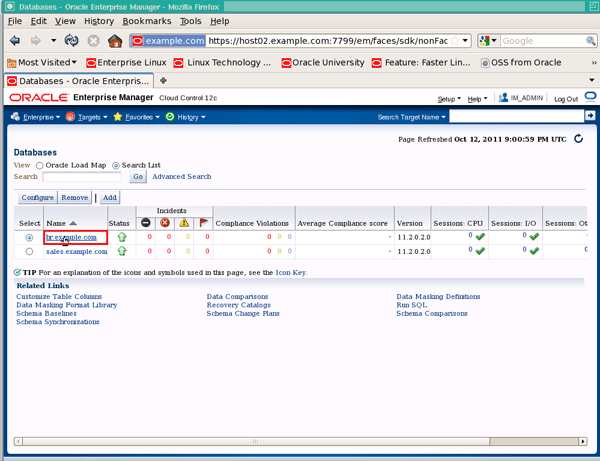This screenshot has height=461, width=600.
Task: Open the Search Target Name dropdown
Action: pyautogui.click(x=411, y=117)
